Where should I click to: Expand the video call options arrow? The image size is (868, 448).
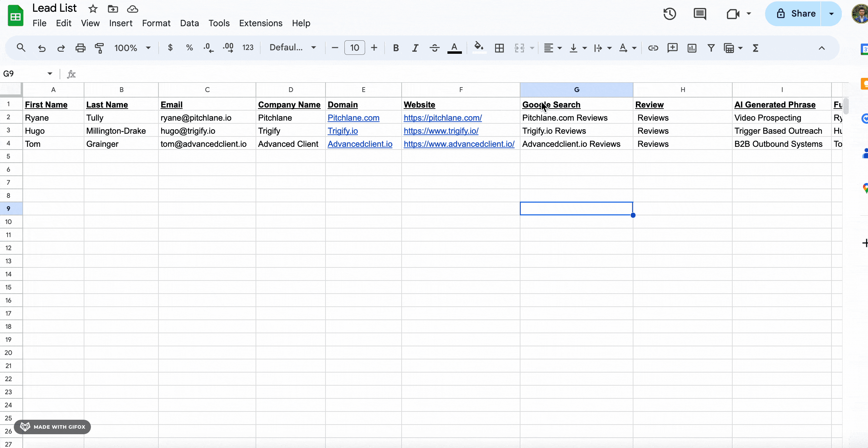click(749, 14)
